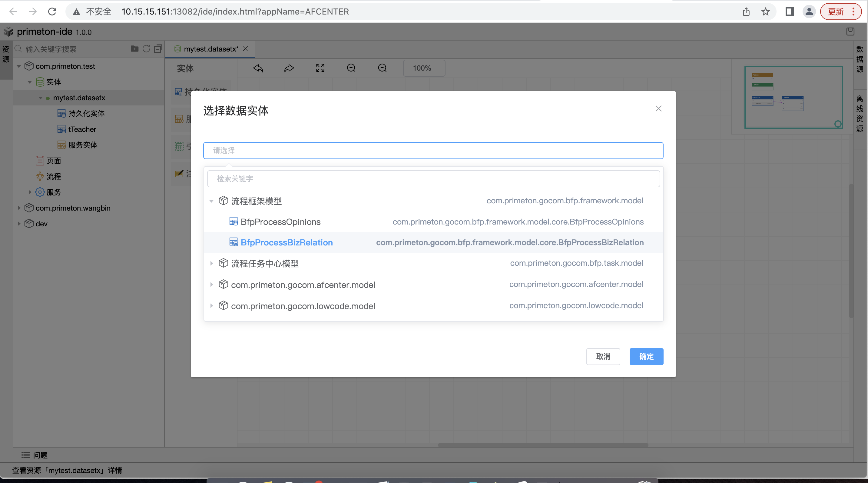Image resolution: width=868 pixels, height=483 pixels.
Task: Expand com.primeton.gocom.lowcode.model node
Action: pos(211,306)
